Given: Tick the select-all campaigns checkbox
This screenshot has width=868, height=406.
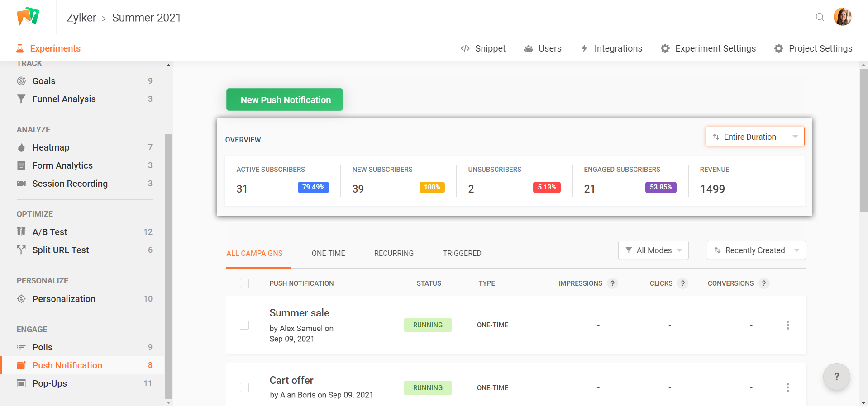Looking at the screenshot, I should 244,283.
